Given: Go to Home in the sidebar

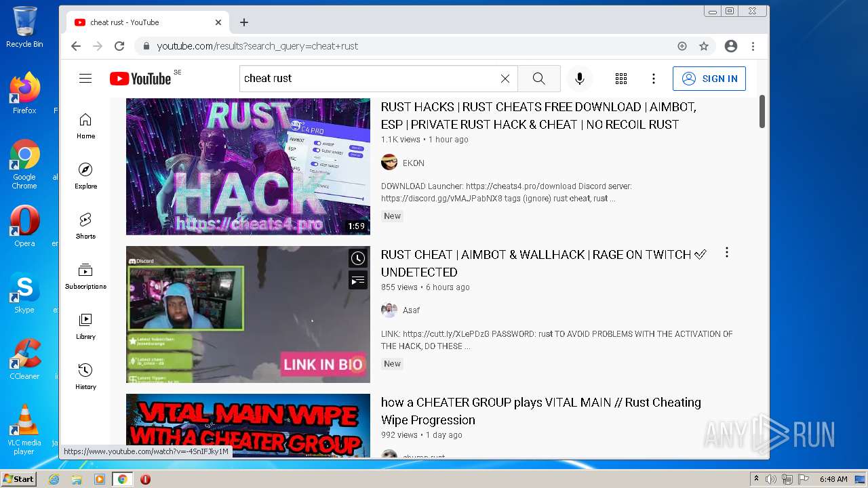Looking at the screenshot, I should tap(85, 126).
